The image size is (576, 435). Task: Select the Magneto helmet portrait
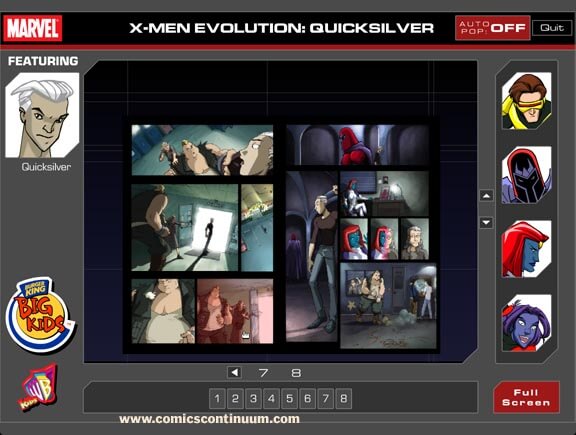(x=526, y=175)
